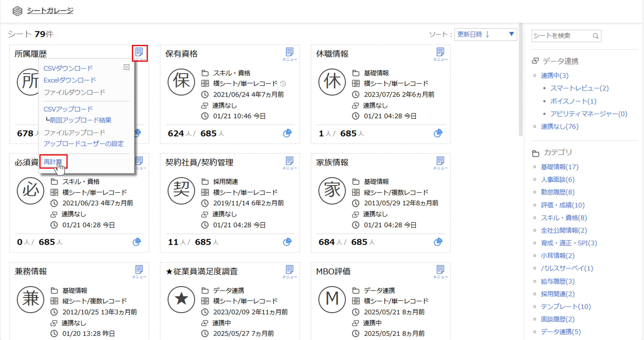Select CSVダウンロード from the menu

pos(68,68)
